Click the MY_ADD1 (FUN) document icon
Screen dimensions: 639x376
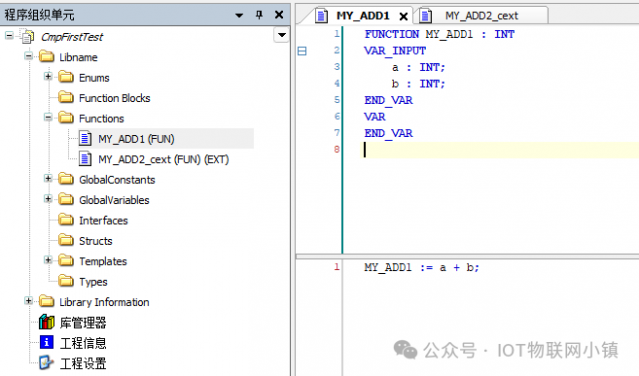coord(85,139)
